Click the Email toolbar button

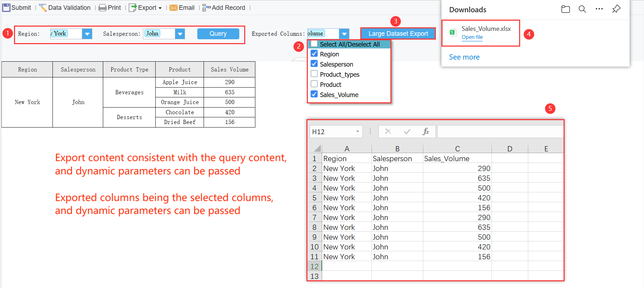[182, 7]
